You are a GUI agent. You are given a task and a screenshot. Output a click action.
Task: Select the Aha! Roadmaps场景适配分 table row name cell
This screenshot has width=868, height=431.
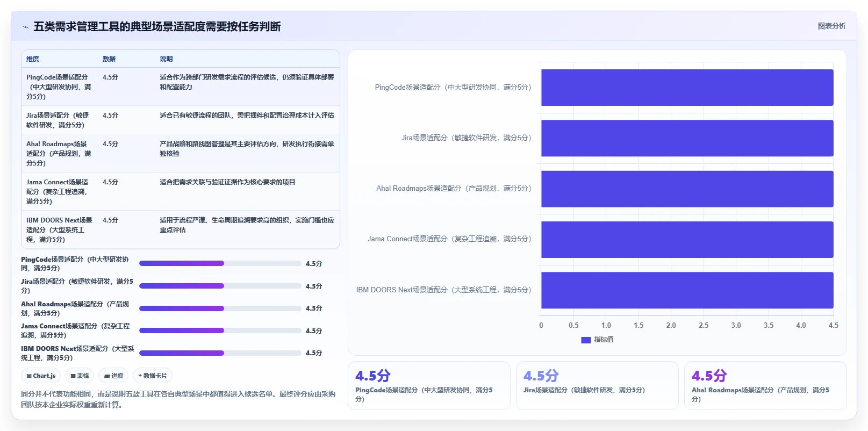tap(59, 153)
